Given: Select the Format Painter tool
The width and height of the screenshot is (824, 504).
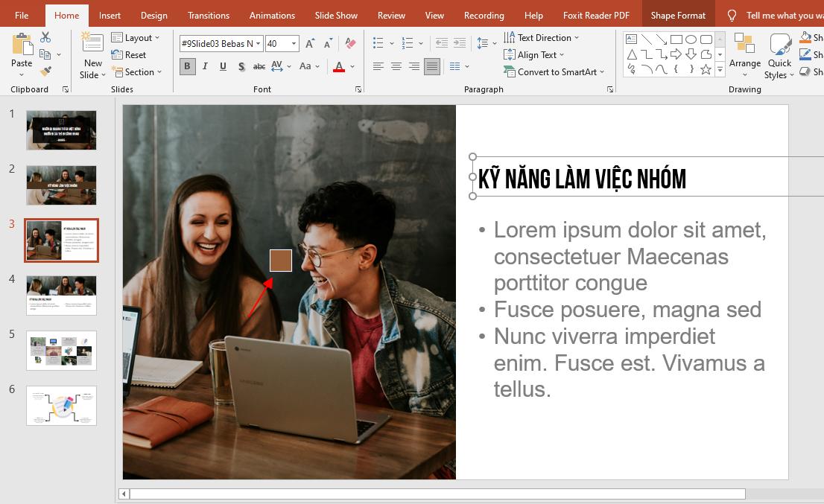Looking at the screenshot, I should pyautogui.click(x=45, y=71).
